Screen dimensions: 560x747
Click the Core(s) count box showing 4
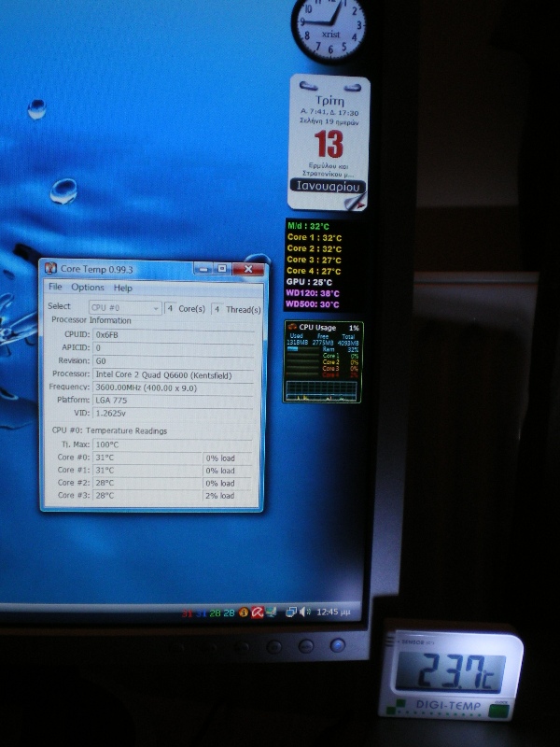click(x=170, y=309)
